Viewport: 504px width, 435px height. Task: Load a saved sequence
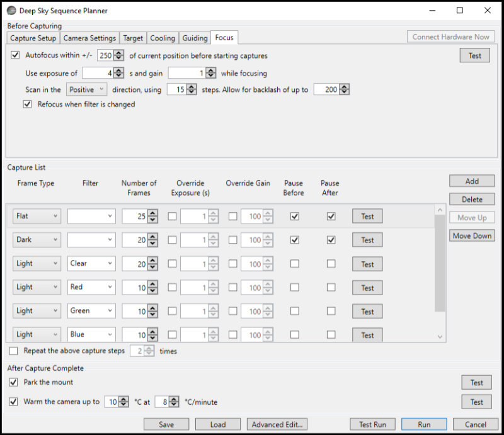(218, 424)
